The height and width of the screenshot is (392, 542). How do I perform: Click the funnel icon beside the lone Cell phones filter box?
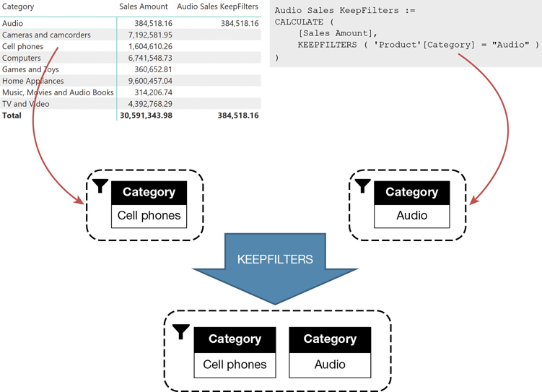pyautogui.click(x=100, y=186)
